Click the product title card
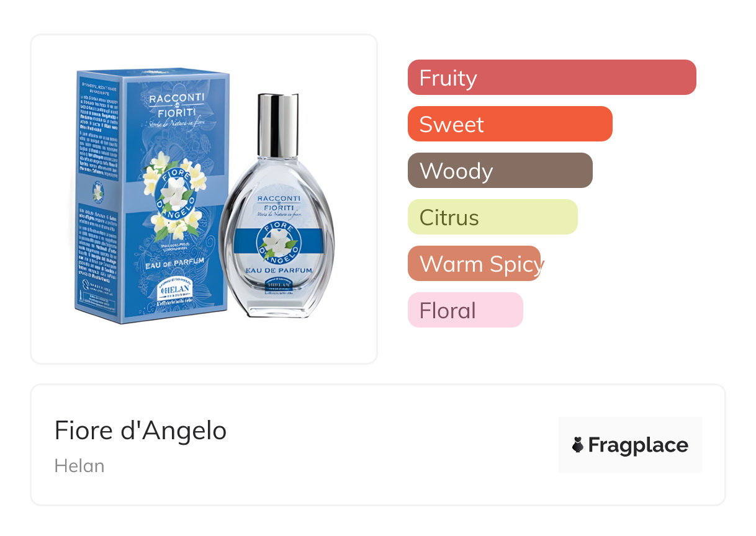Screen dimensions: 756x536 click(378, 445)
